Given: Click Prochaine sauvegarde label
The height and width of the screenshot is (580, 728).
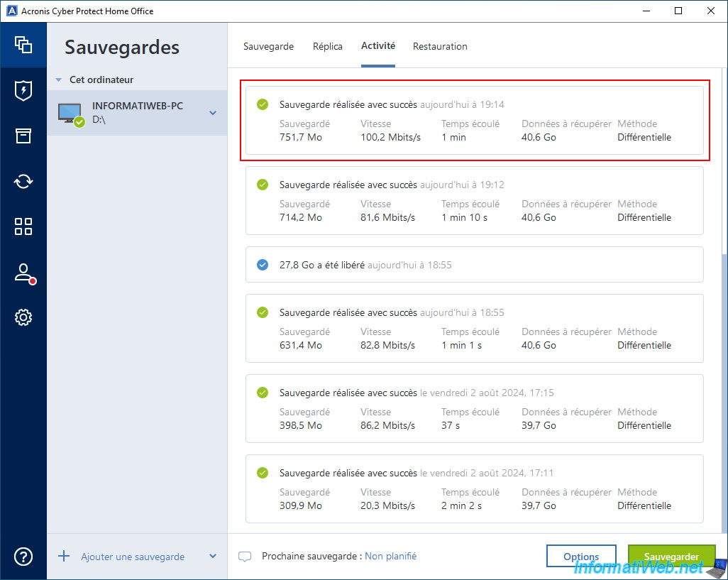Looking at the screenshot, I should coord(312,556).
